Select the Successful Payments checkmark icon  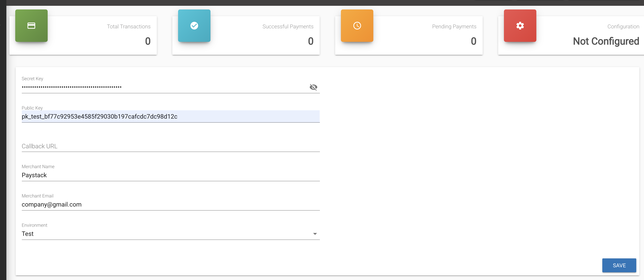(x=194, y=25)
